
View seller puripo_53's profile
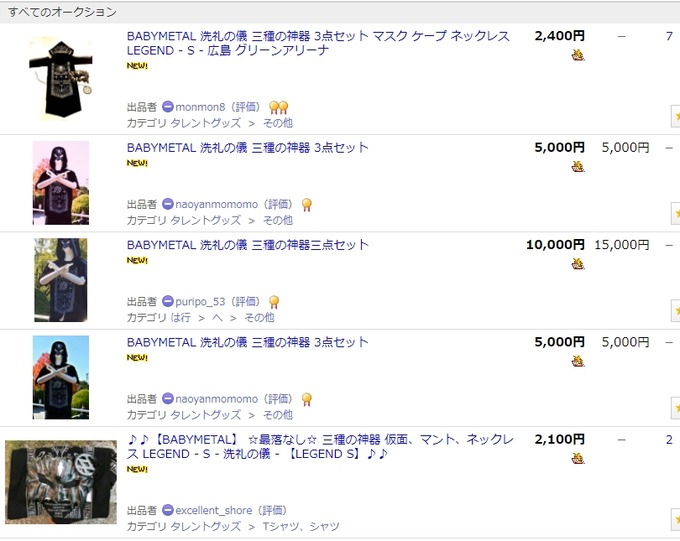tap(200, 302)
